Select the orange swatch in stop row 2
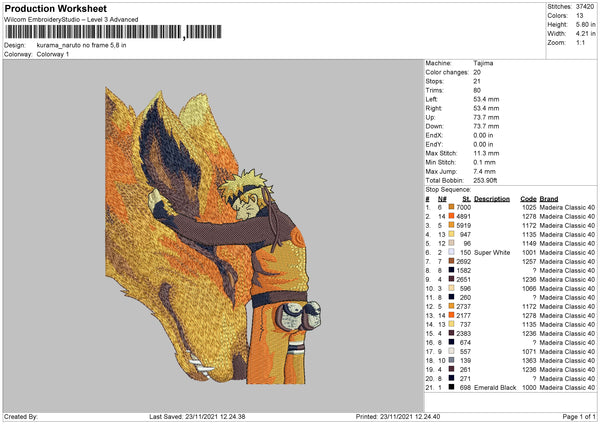 (452, 216)
